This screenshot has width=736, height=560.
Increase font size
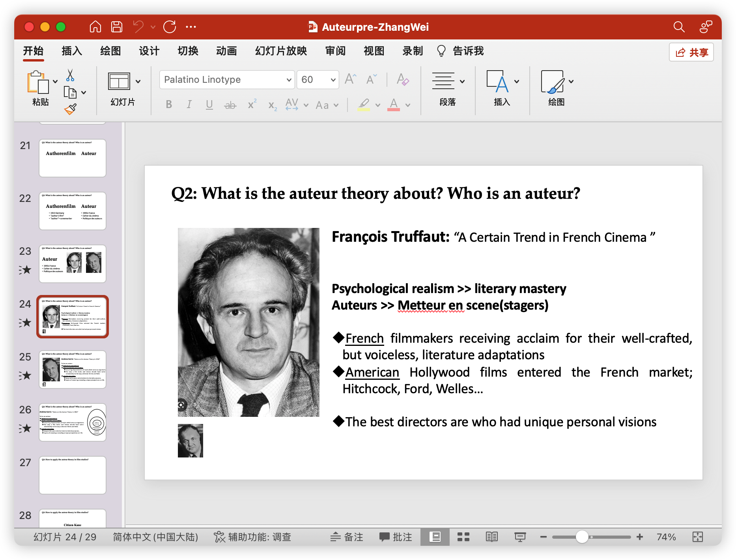click(x=350, y=79)
